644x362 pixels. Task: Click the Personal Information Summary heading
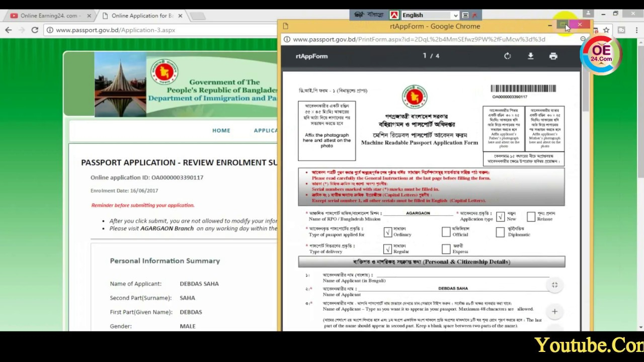165,261
